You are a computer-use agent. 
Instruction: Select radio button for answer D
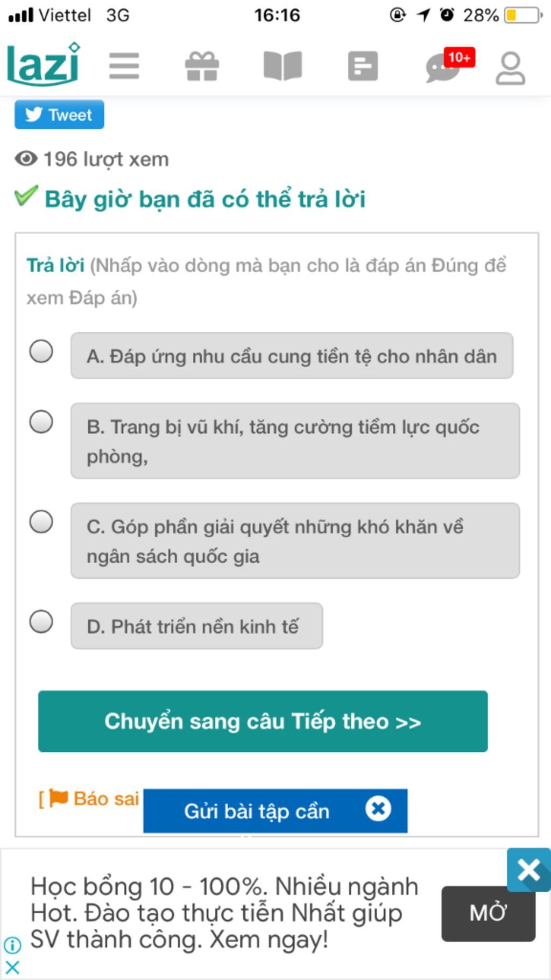41,622
